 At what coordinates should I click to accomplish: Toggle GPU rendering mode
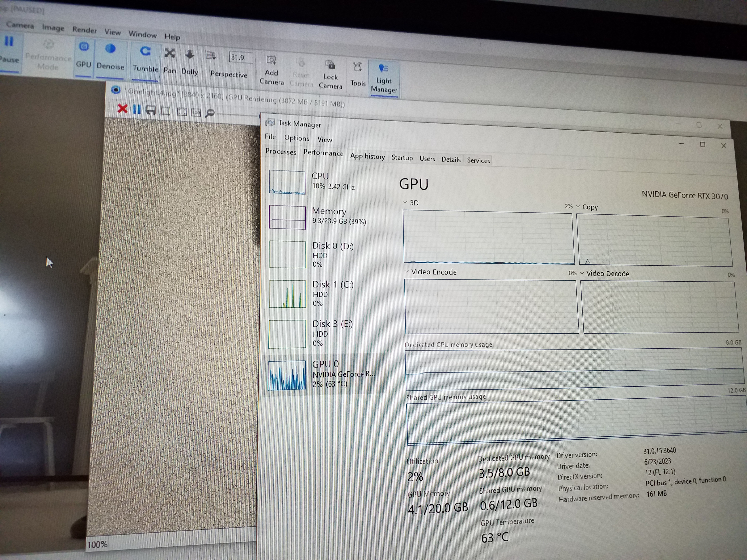(84, 54)
